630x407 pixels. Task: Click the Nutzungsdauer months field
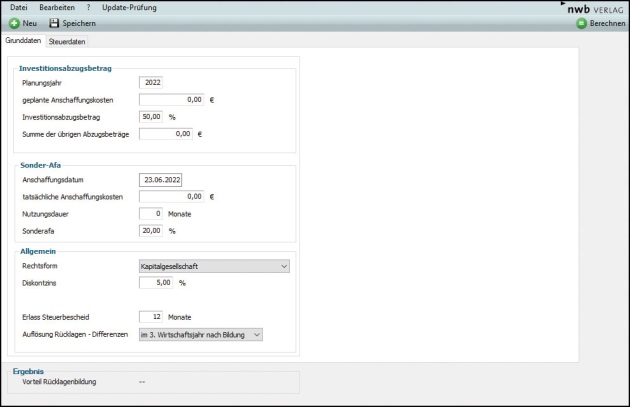click(x=151, y=214)
